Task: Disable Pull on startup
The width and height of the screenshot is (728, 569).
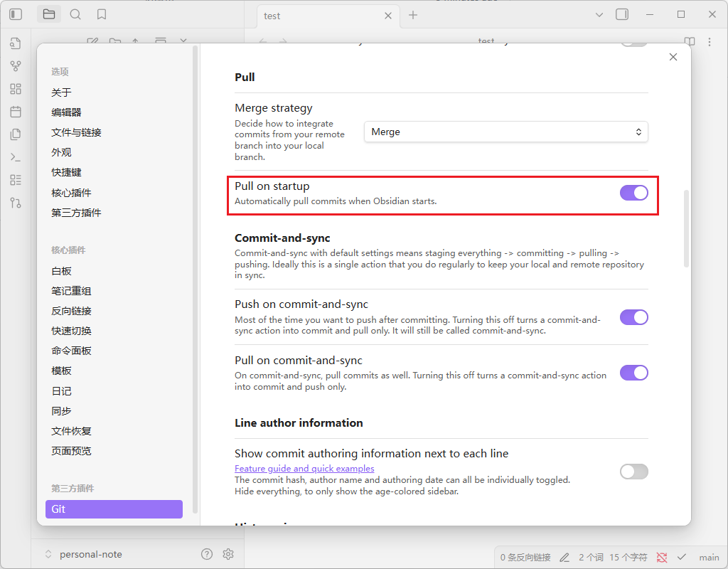Action: tap(633, 193)
